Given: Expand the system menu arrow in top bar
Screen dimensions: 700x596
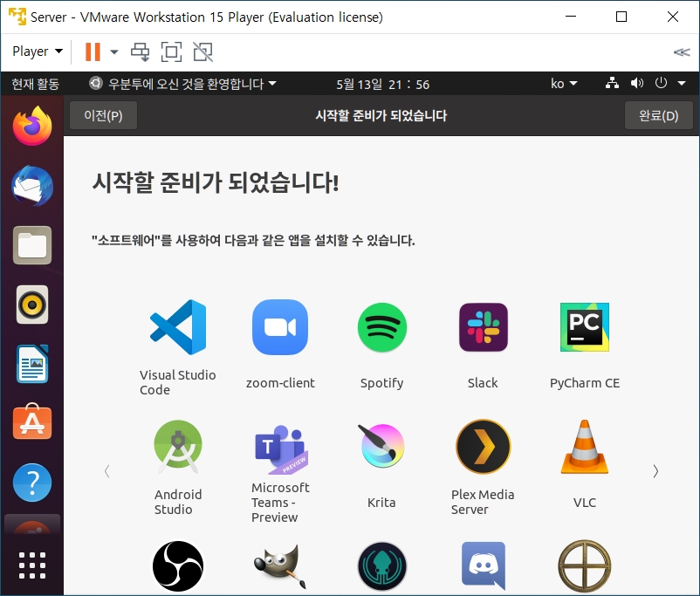Looking at the screenshot, I should pyautogui.click(x=682, y=83).
